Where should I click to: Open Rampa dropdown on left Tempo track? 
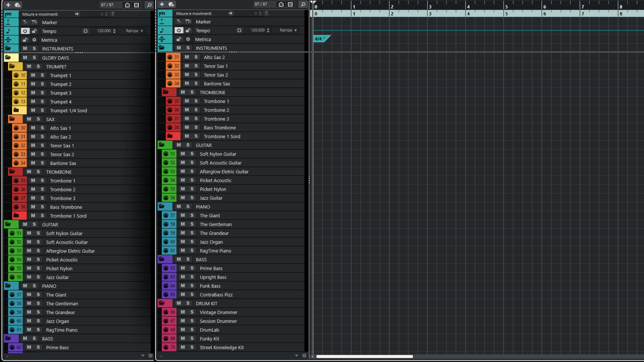(134, 31)
